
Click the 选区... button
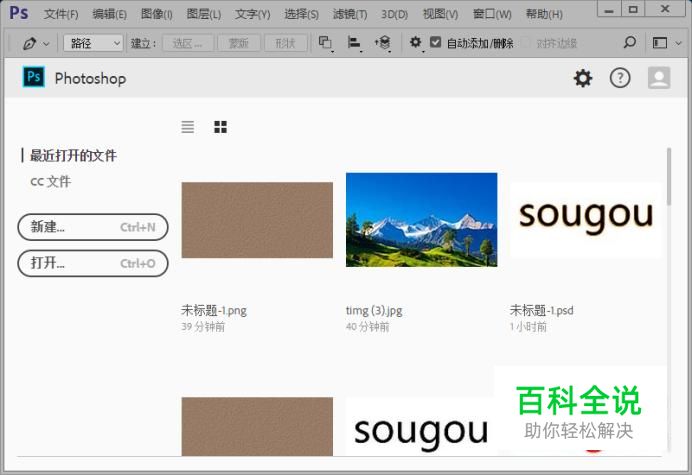(188, 43)
